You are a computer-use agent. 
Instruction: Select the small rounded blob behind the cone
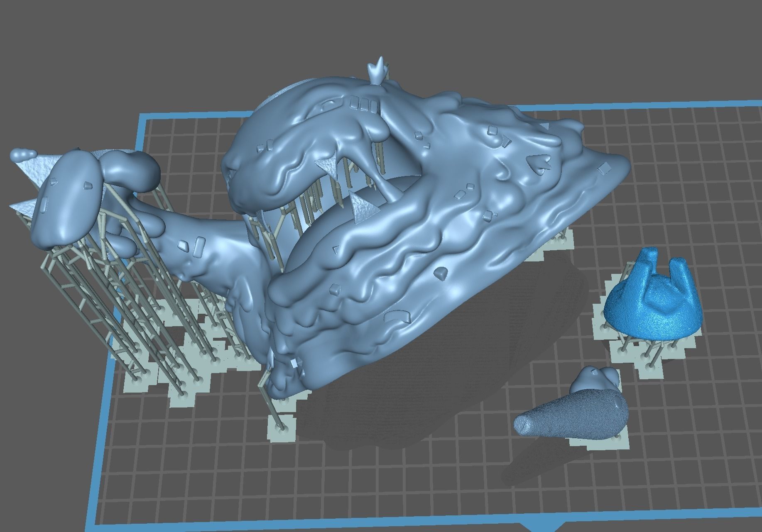point(595,380)
